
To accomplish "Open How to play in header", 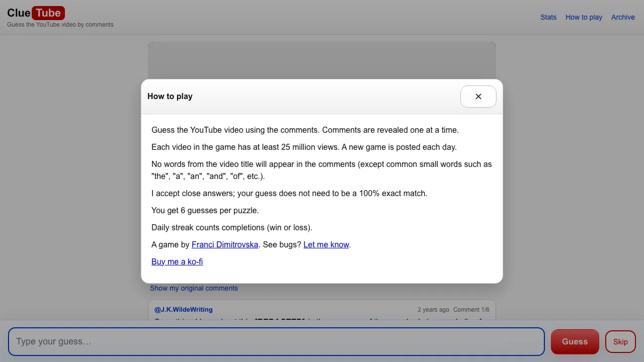I will [584, 17].
